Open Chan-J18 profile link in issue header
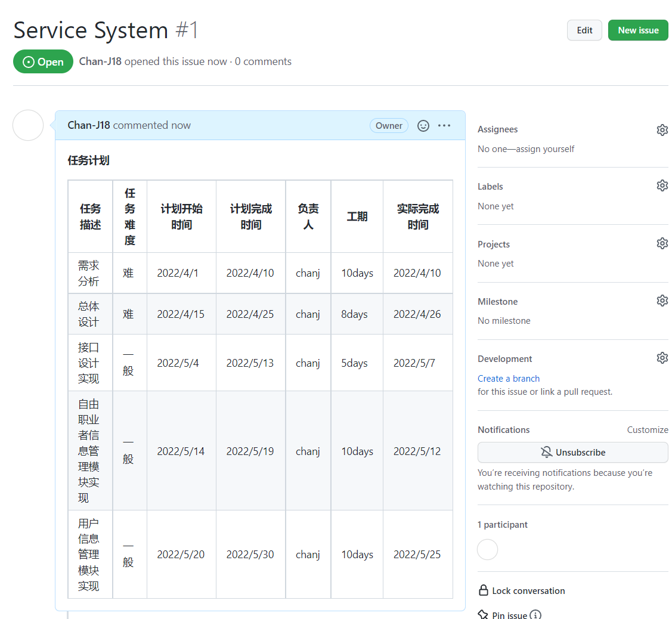 click(x=100, y=61)
